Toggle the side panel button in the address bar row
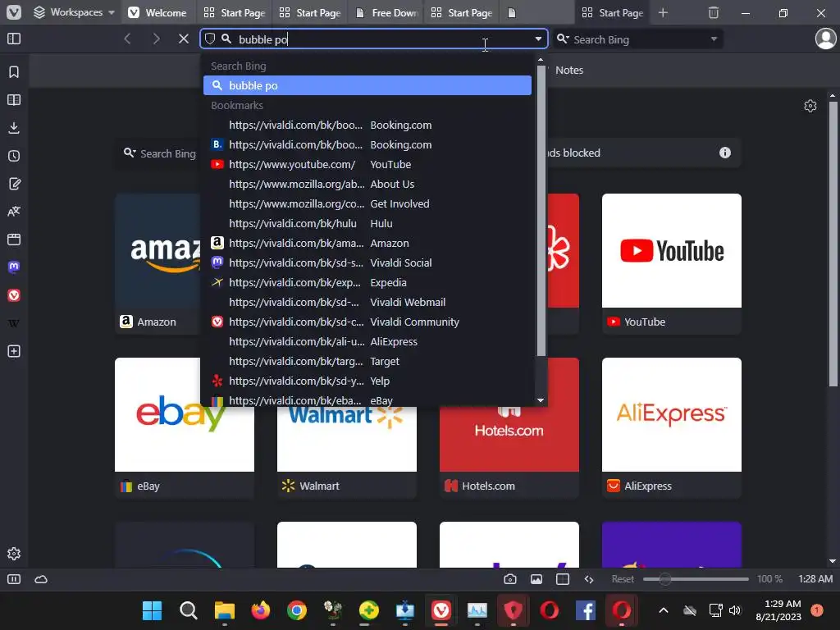 click(14, 39)
